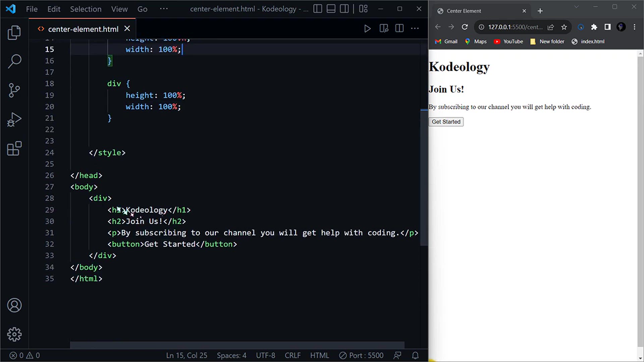Click the Get Started button on the webpage
644x362 pixels.
click(x=446, y=122)
